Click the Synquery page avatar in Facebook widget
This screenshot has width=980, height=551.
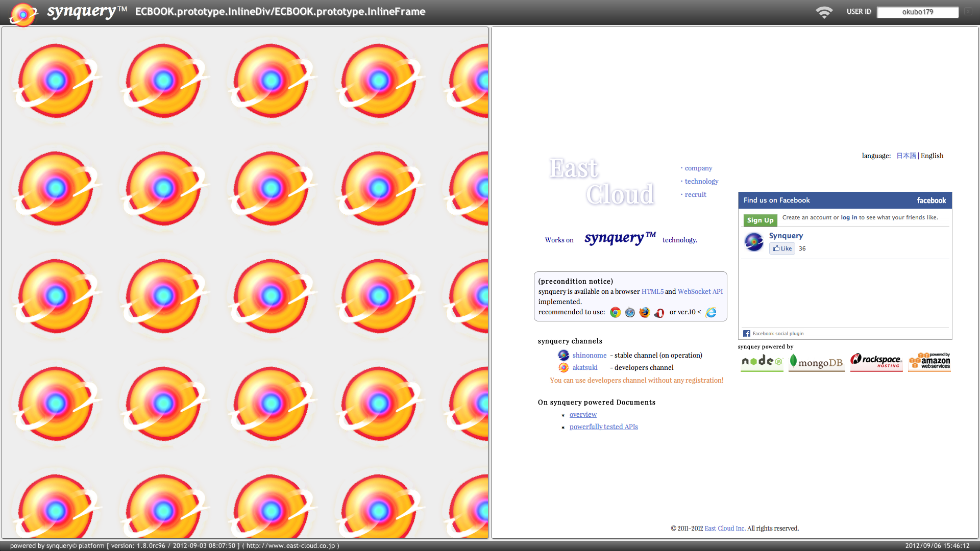click(x=754, y=242)
